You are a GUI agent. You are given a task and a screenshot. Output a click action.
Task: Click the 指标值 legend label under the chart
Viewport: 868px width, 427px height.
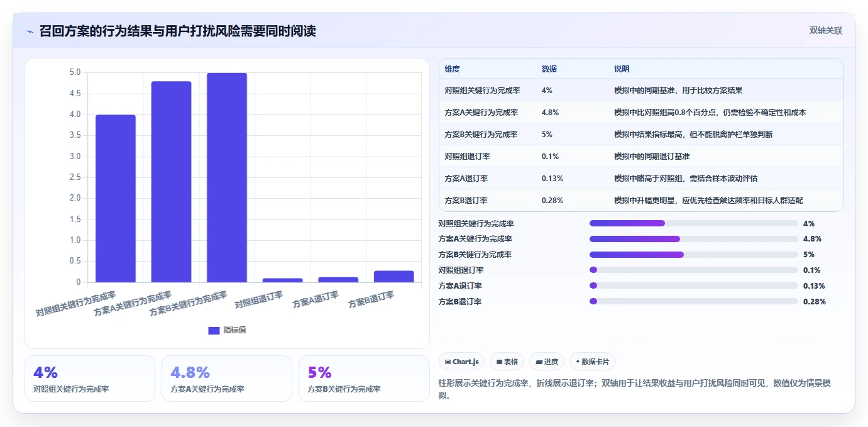coord(234,330)
